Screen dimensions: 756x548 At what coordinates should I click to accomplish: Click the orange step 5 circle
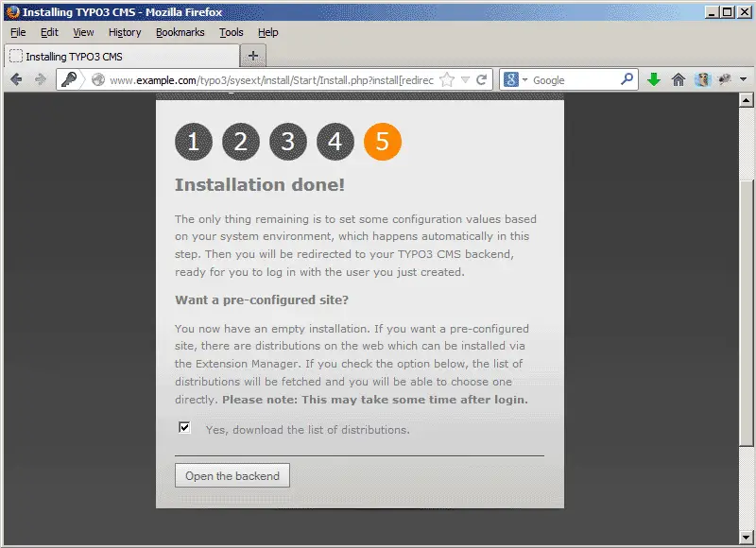(x=383, y=142)
